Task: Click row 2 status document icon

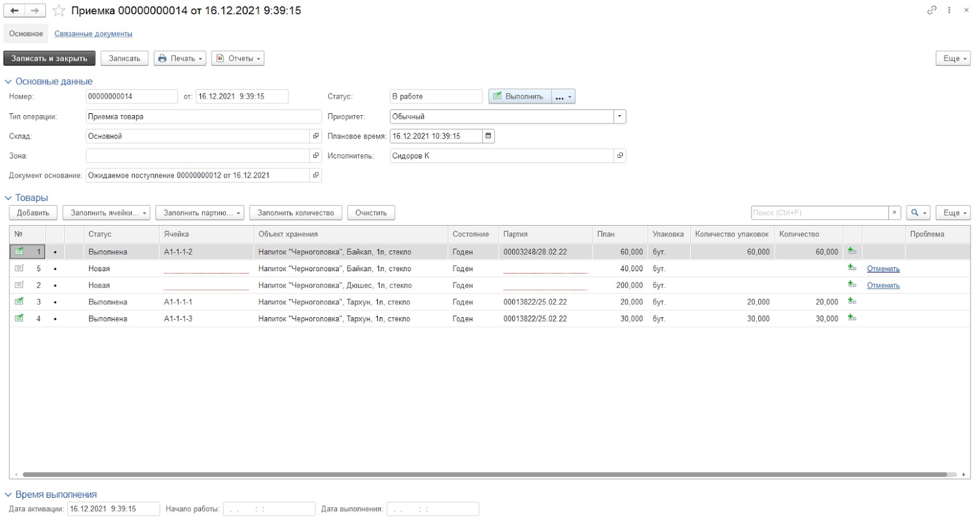Action: point(19,285)
